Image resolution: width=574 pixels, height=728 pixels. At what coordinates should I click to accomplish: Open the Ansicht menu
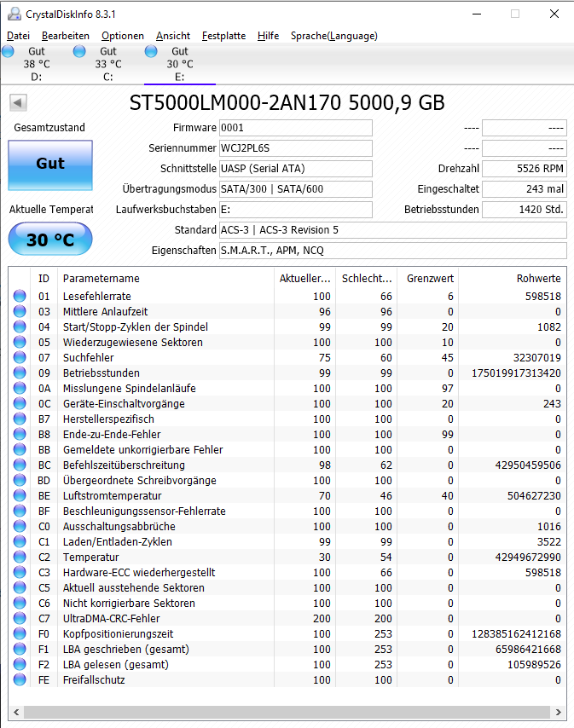click(173, 36)
